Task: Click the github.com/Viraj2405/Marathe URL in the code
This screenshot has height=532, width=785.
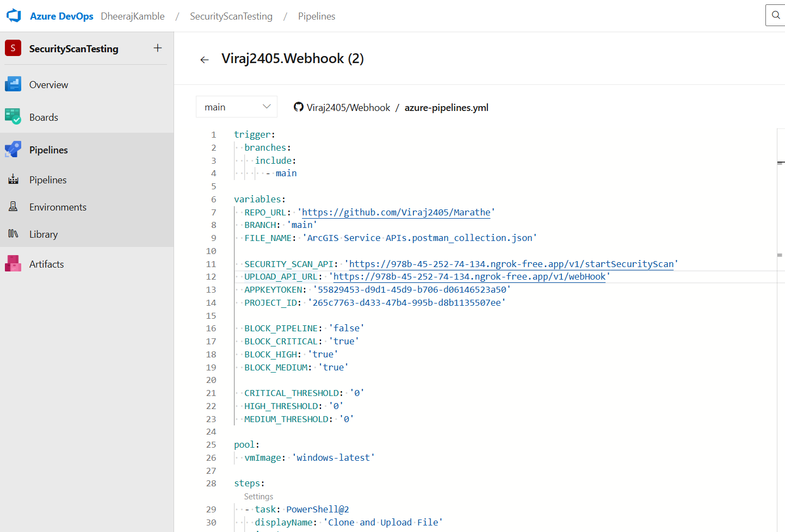Action: coord(396,212)
